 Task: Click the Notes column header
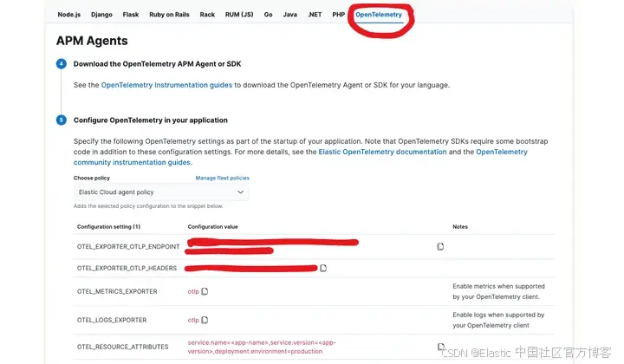(x=460, y=227)
